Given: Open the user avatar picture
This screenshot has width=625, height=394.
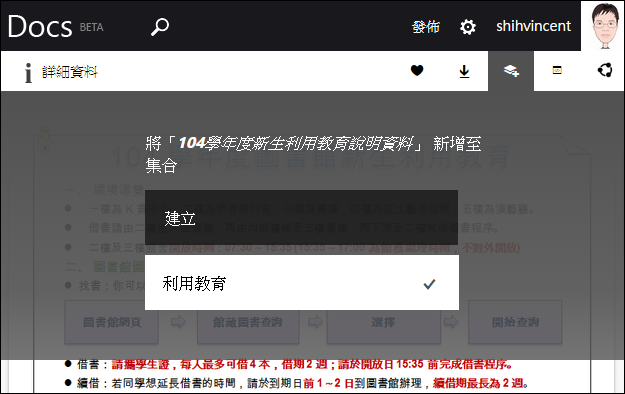Looking at the screenshot, I should [x=604, y=26].
